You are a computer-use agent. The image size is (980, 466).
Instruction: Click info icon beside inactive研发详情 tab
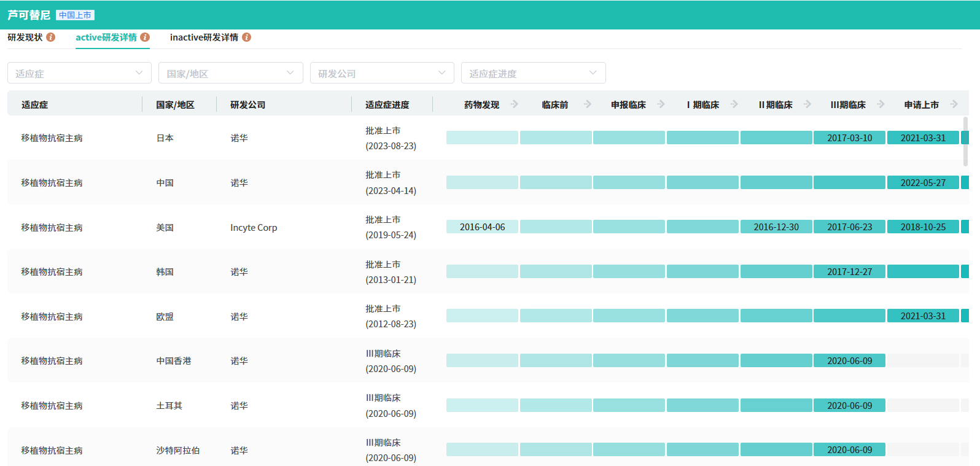pyautogui.click(x=246, y=37)
